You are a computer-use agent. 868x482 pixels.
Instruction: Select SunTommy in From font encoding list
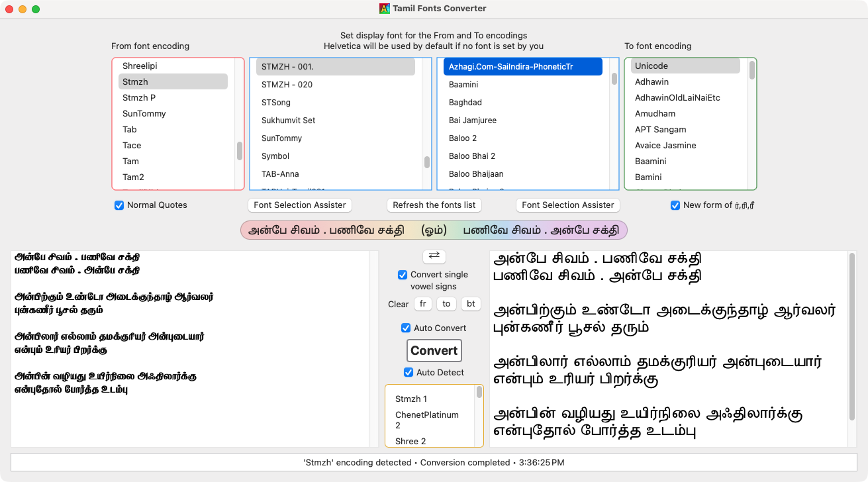click(173, 114)
